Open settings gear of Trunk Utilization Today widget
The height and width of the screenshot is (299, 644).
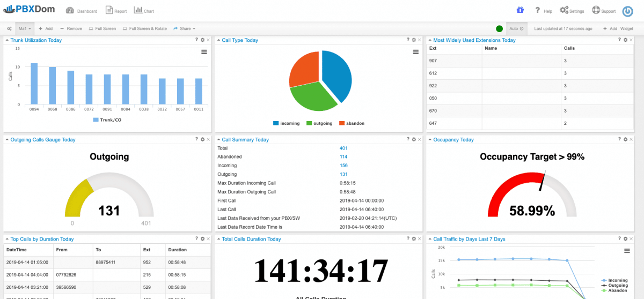[x=202, y=40]
